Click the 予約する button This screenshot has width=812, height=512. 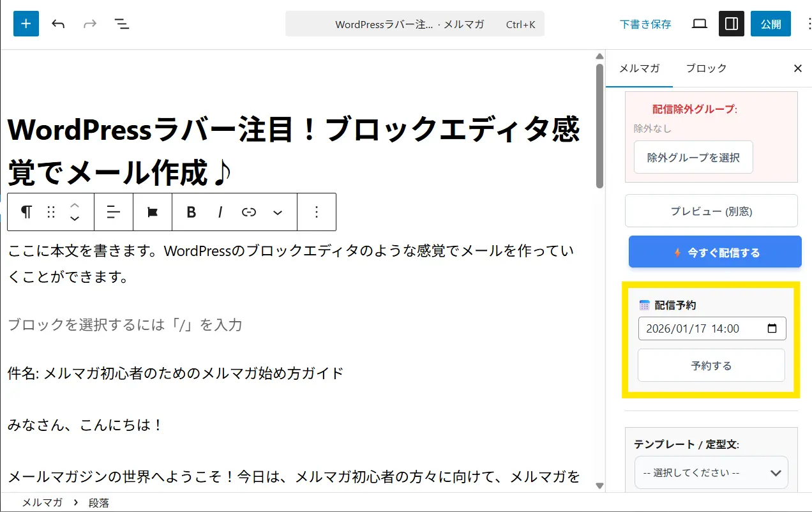711,366
